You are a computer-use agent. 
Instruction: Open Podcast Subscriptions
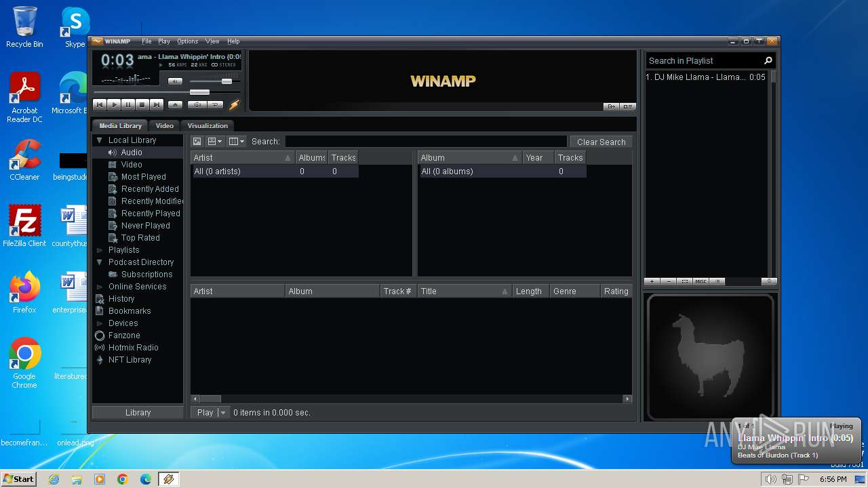(146, 274)
